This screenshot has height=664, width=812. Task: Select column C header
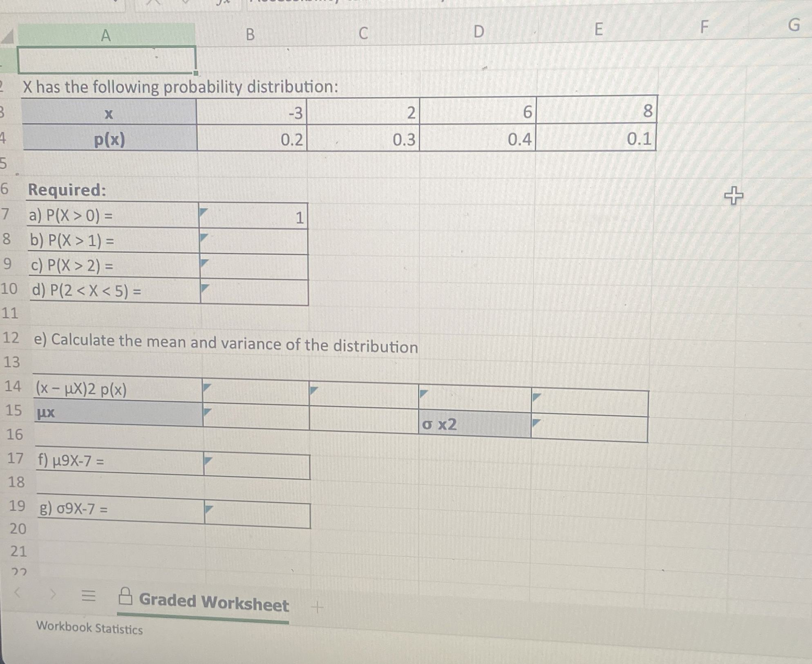(x=363, y=33)
